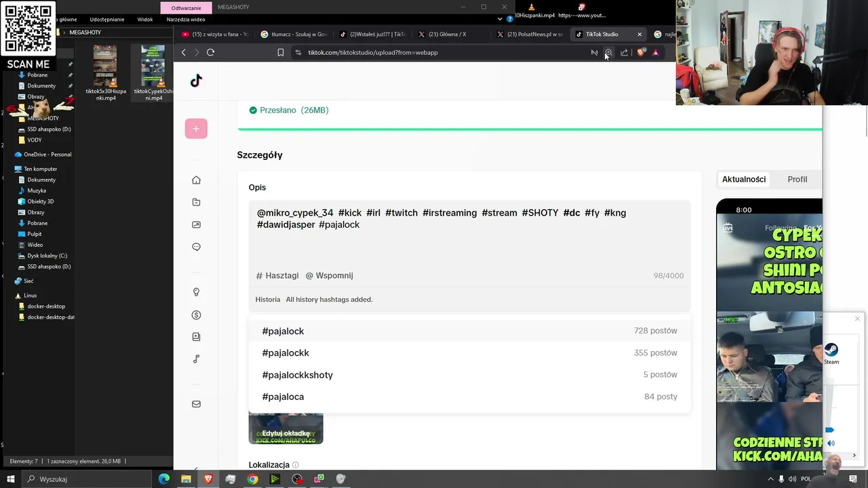Click inside the Opis description text field
The width and height of the screenshot is (868, 488).
point(469,233)
